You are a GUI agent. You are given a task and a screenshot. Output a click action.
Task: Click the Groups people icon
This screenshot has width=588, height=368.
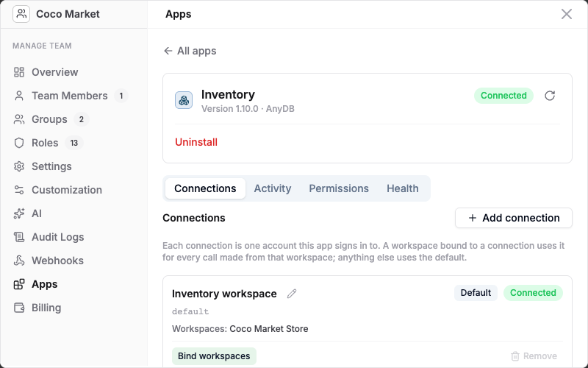(x=19, y=119)
